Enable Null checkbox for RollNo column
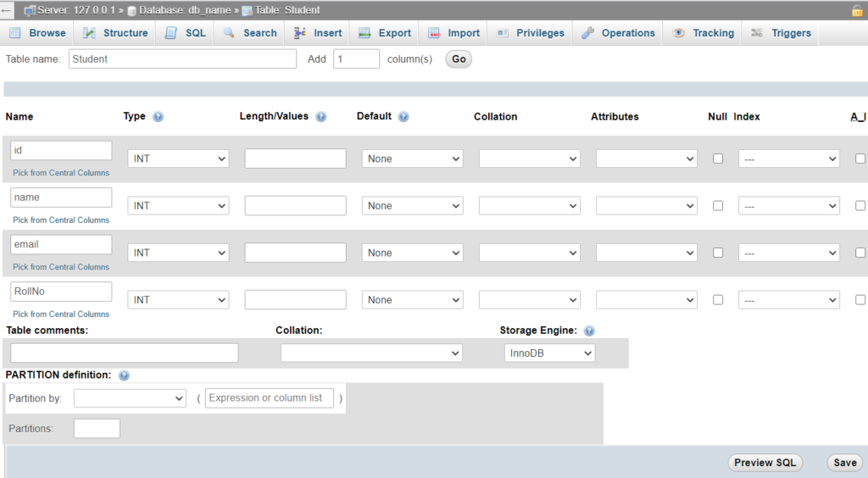 [718, 300]
